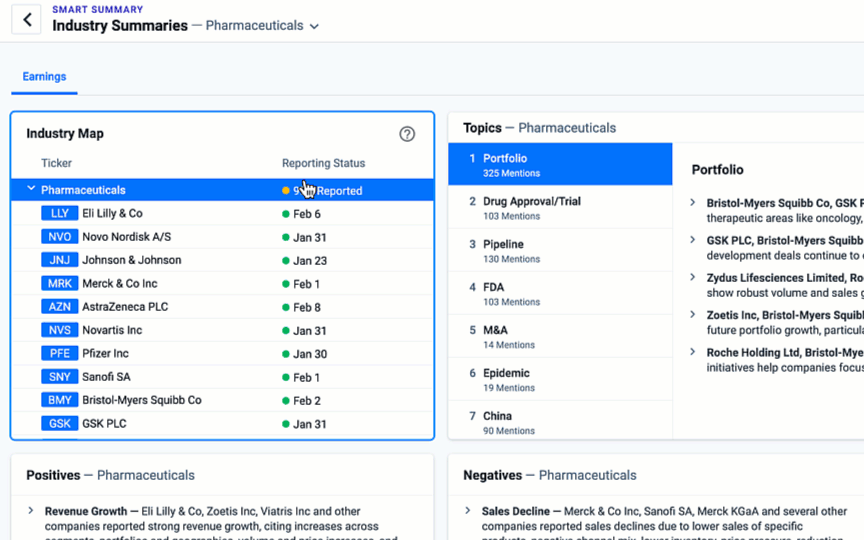Select the Portfolio topic
This screenshot has height=540, width=864.
coord(560,164)
